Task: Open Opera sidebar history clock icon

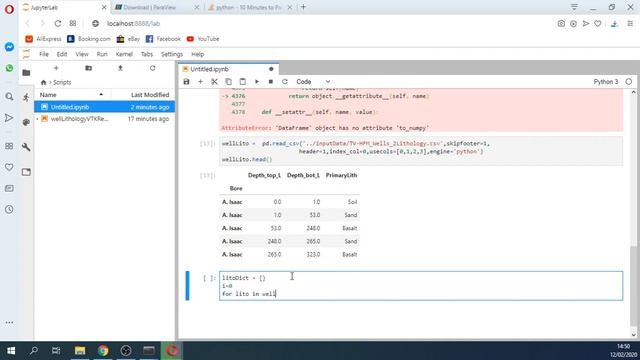Action: 9,209
